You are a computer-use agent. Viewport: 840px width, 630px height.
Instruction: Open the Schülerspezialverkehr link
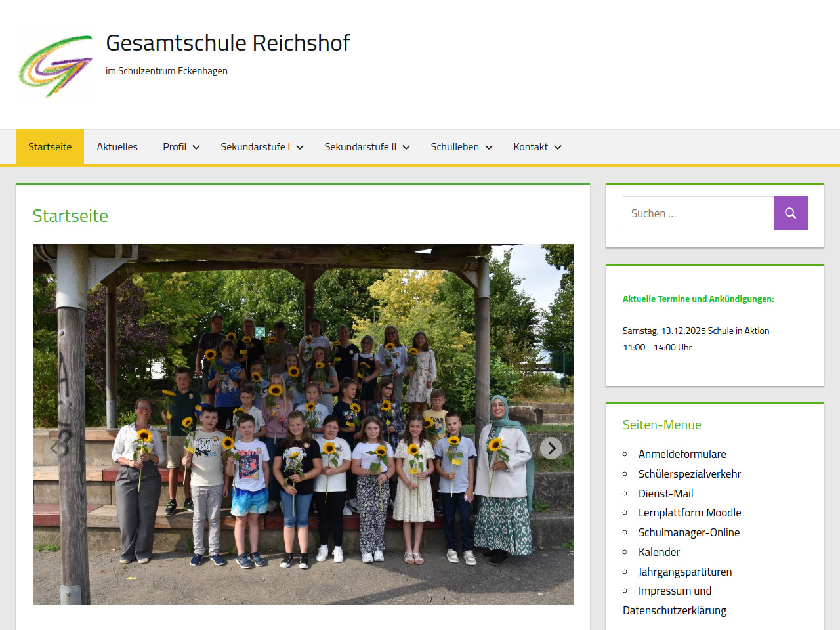pos(689,474)
